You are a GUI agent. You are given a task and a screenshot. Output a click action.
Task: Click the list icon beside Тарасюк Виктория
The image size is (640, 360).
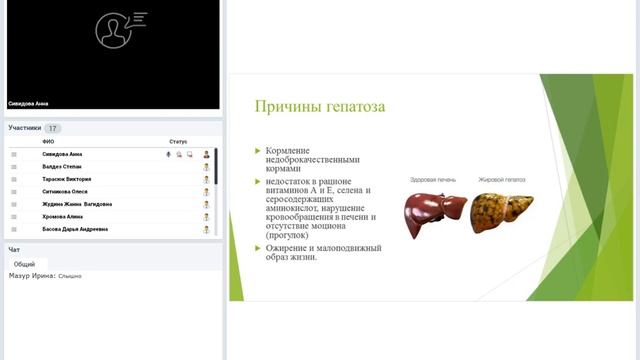[14, 179]
